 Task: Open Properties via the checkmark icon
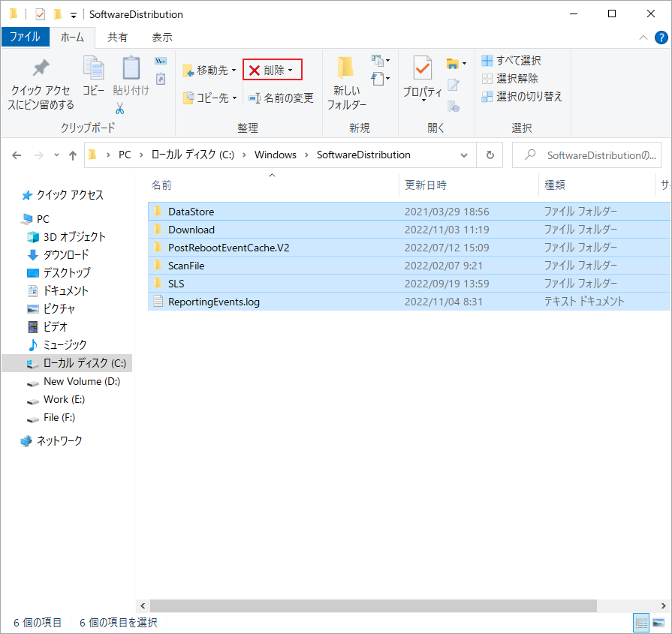tap(422, 69)
